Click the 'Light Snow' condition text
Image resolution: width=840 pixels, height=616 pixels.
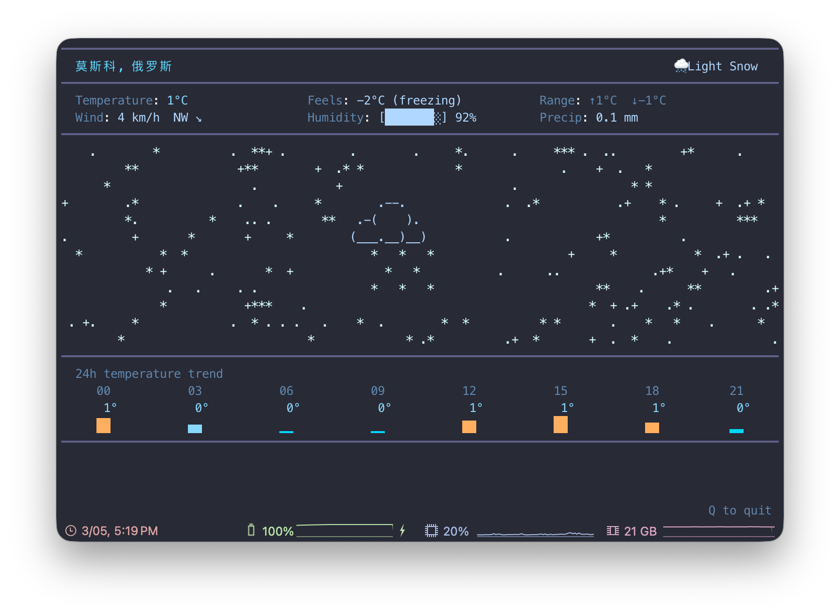coord(723,66)
